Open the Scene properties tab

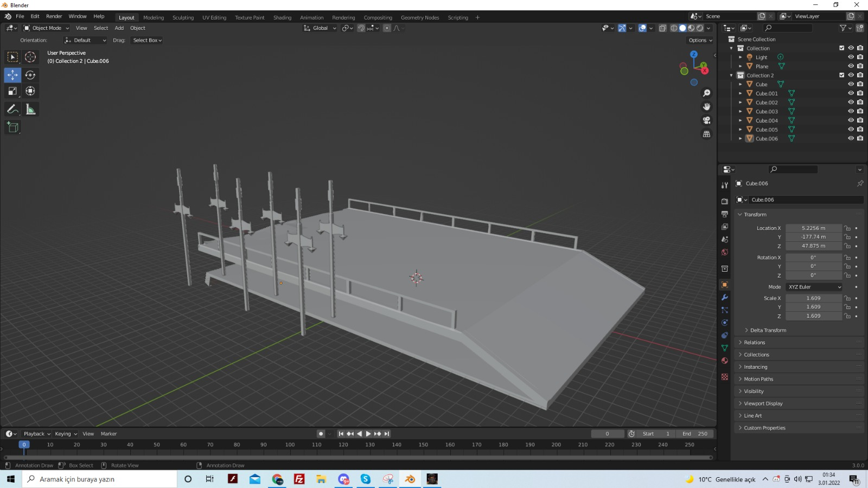[725, 239]
